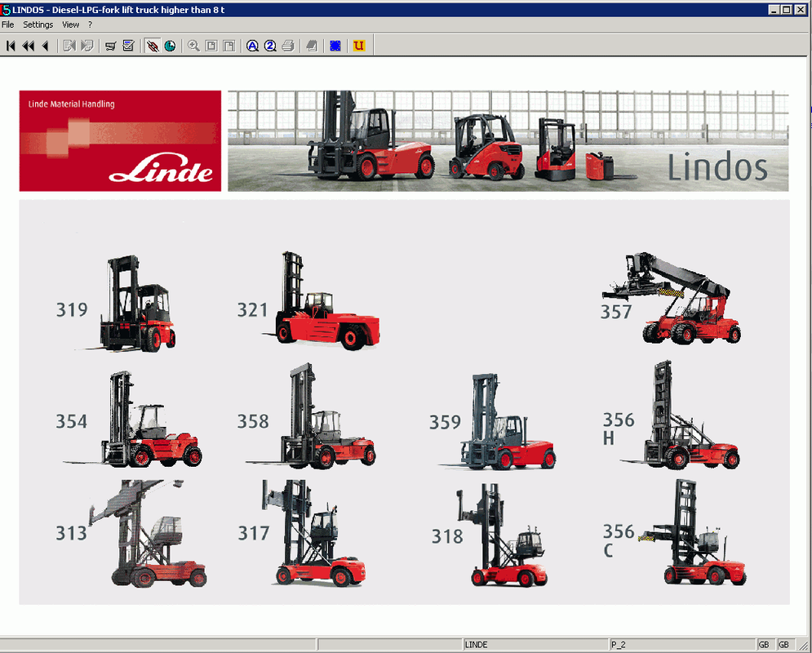Viewport: 812px width, 653px height.
Task: Select forklift series 354
Action: pyautogui.click(x=128, y=419)
